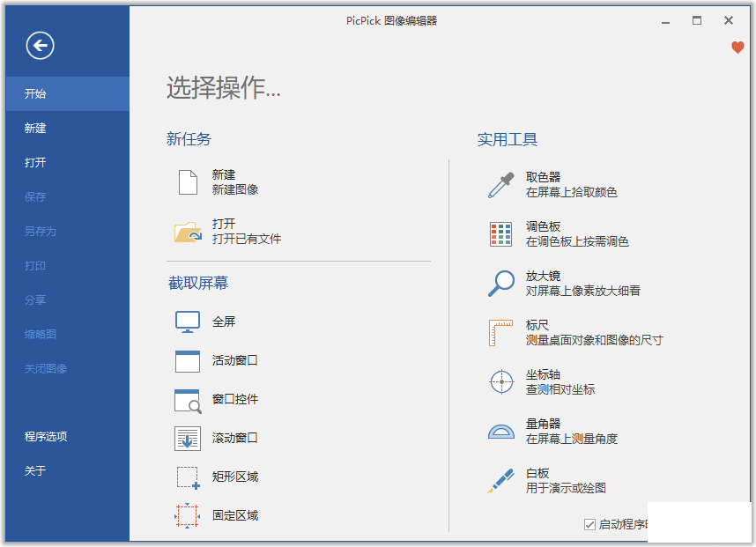Click the 滚动窗口 capture icon
This screenshot has height=547, width=756.
[x=188, y=439]
